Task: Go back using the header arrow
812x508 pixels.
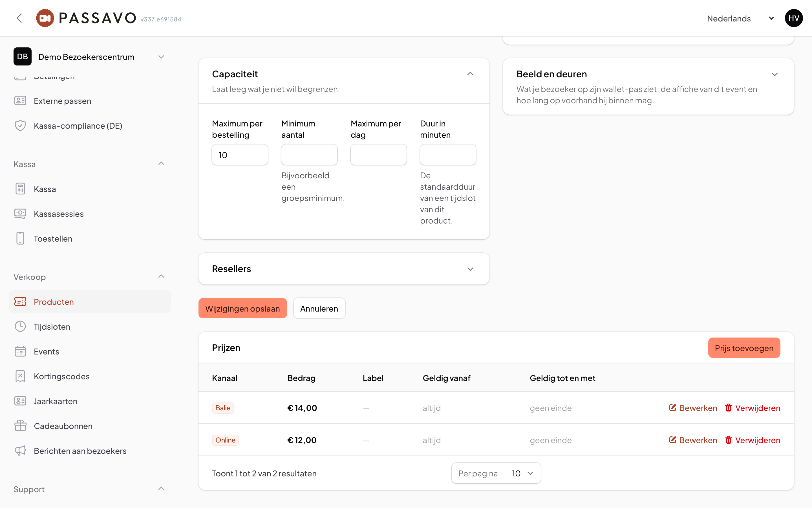Action: (x=19, y=18)
